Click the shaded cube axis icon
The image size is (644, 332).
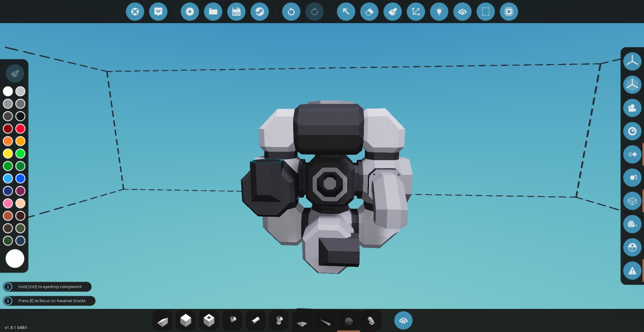(x=632, y=84)
